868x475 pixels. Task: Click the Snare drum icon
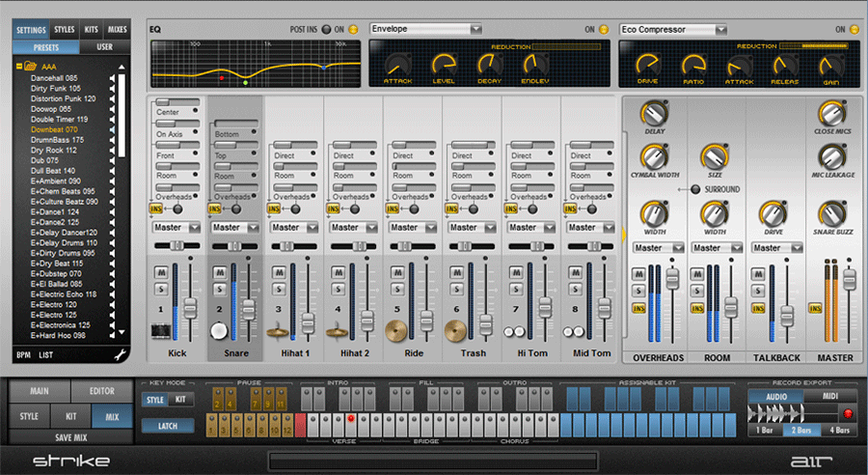pos(219,331)
